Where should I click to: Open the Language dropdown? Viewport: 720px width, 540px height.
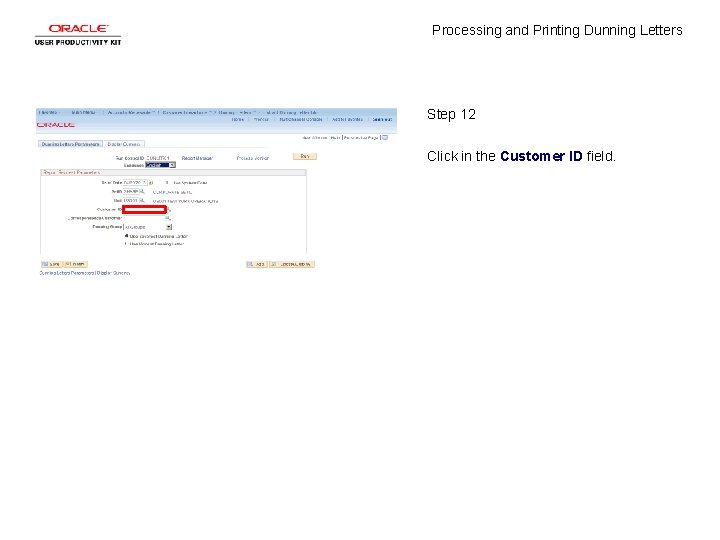coord(160,165)
